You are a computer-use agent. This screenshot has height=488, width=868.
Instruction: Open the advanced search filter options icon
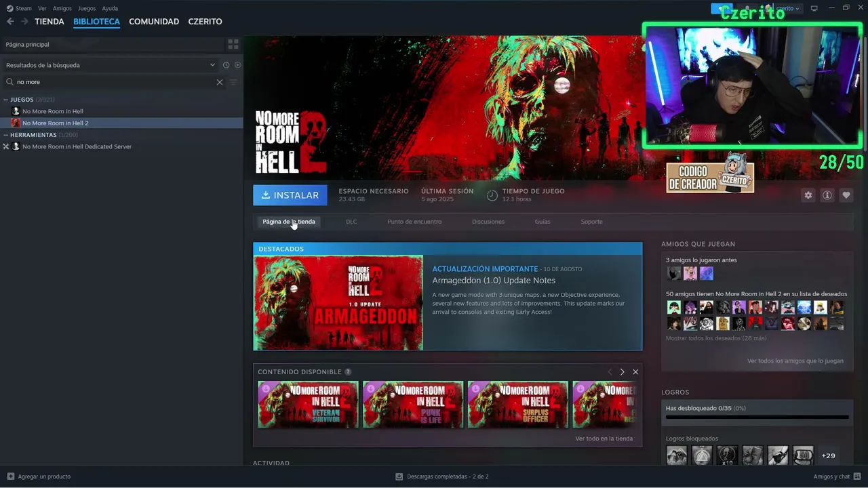(x=233, y=82)
